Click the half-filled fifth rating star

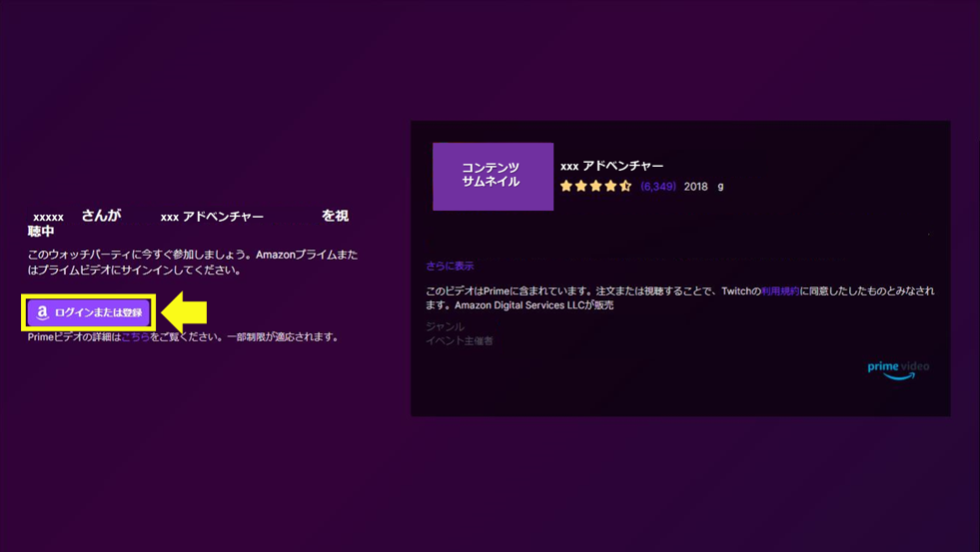pyautogui.click(x=626, y=186)
